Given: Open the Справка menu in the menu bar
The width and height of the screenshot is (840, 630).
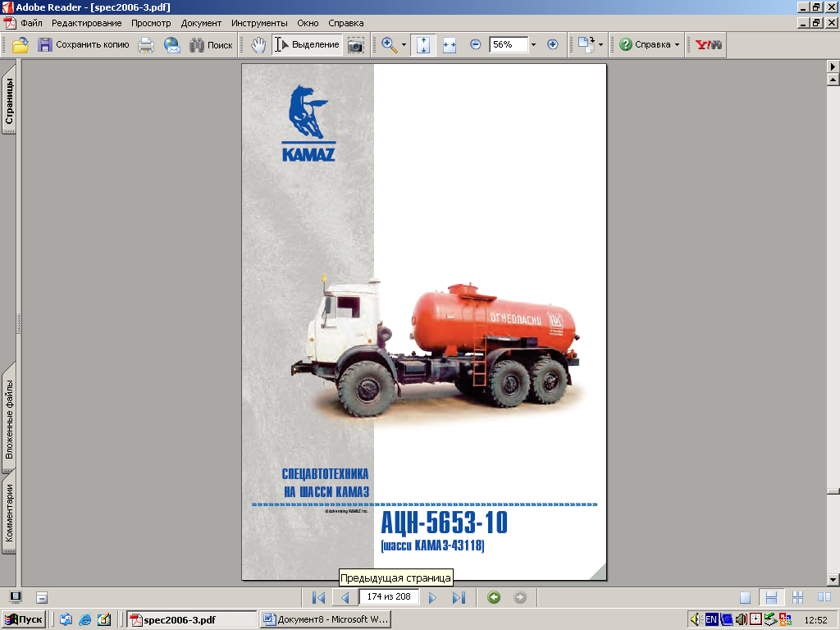Looking at the screenshot, I should tap(346, 23).
